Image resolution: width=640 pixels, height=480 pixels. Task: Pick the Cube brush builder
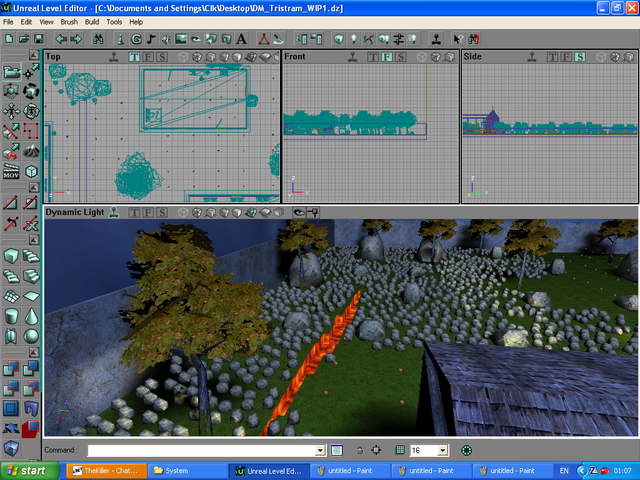point(11,255)
